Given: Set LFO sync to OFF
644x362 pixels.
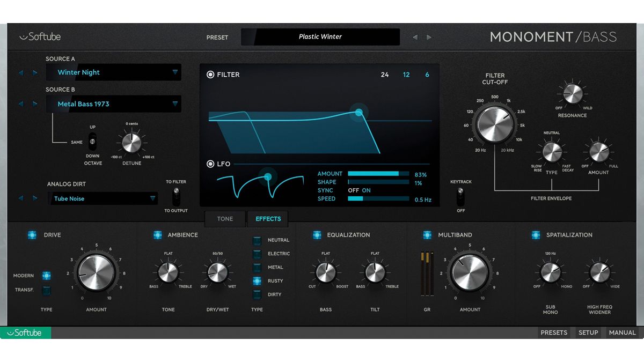Looking at the screenshot, I should (353, 190).
